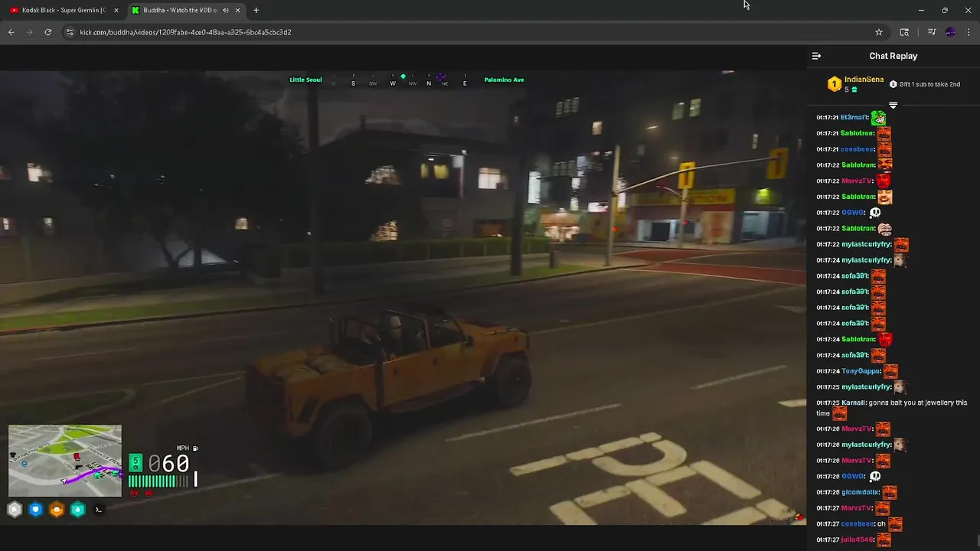The width and height of the screenshot is (980, 551).
Task: Open the media control icon in toolbar
Action: (x=932, y=32)
